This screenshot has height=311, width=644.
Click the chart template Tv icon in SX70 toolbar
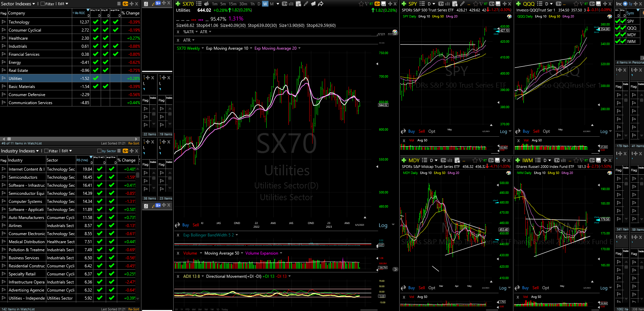click(x=285, y=4)
